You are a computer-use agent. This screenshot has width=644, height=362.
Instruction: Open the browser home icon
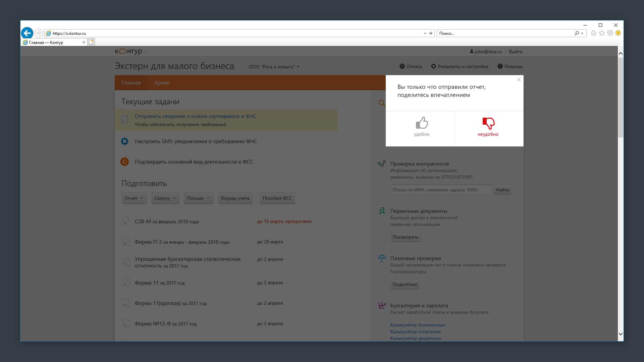click(x=593, y=33)
